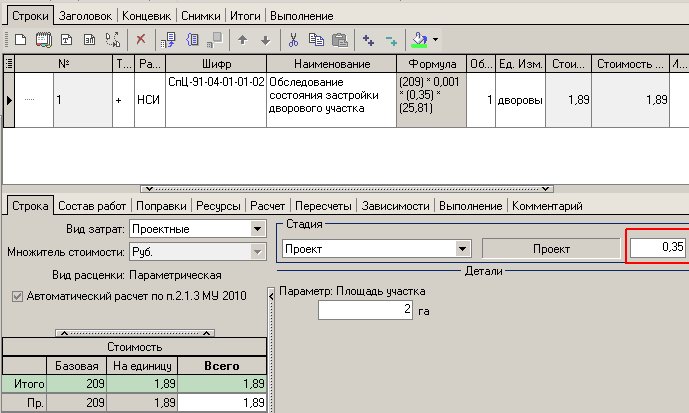The height and width of the screenshot is (413, 689).
Task: Expand the cost panel splitter bar
Action: click(x=135, y=333)
